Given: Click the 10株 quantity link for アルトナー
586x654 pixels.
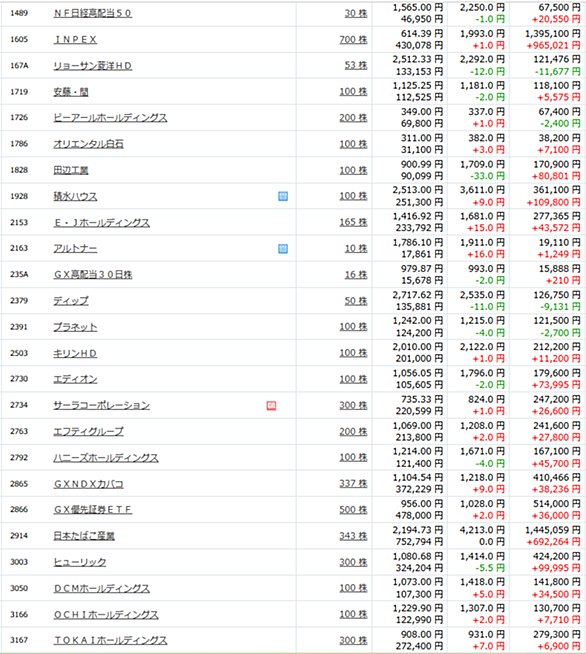Looking at the screenshot, I should (x=356, y=249).
